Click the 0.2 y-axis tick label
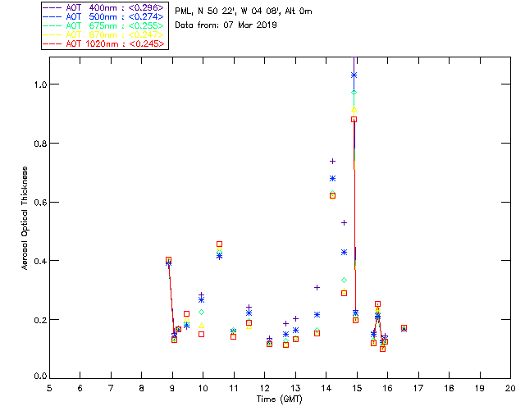The width and height of the screenshot is (525, 420). coord(40,320)
